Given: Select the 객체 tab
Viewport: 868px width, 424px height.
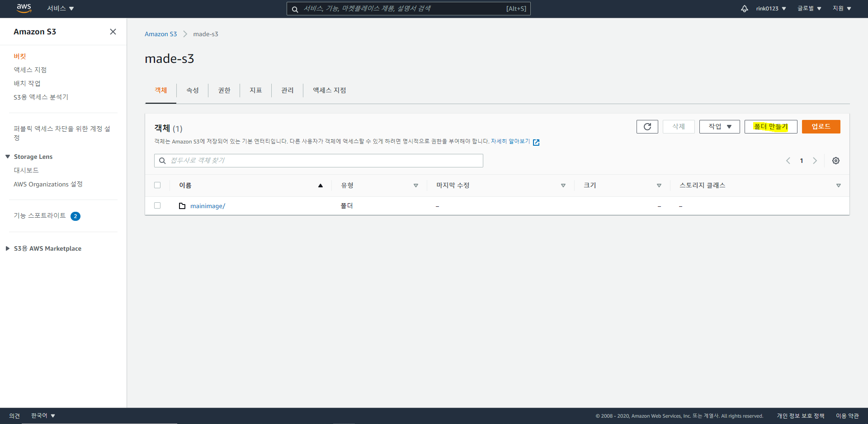Looking at the screenshot, I should (x=161, y=91).
